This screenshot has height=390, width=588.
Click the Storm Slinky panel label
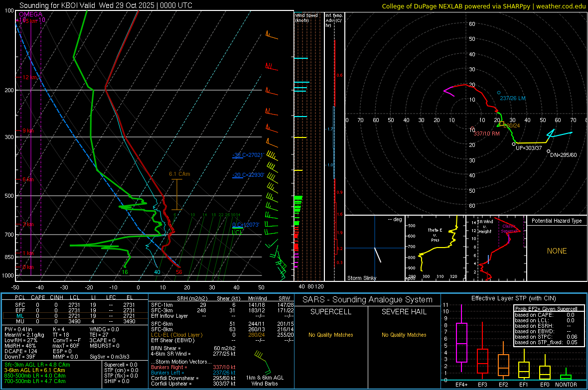(361, 278)
